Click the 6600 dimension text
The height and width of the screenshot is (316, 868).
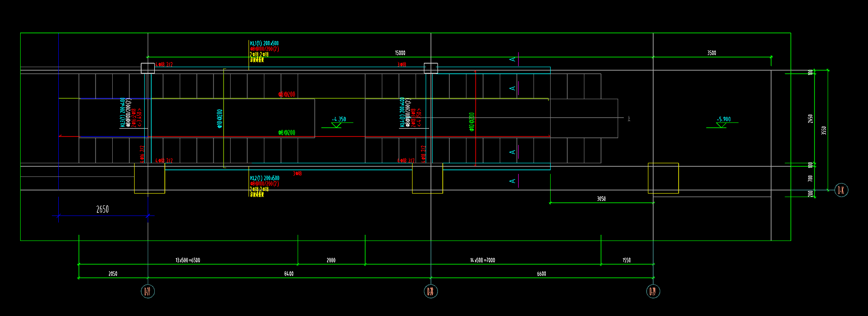coord(541,274)
